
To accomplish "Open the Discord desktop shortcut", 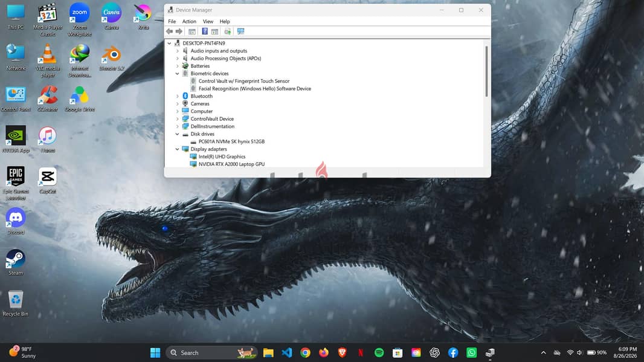I will pos(16,221).
